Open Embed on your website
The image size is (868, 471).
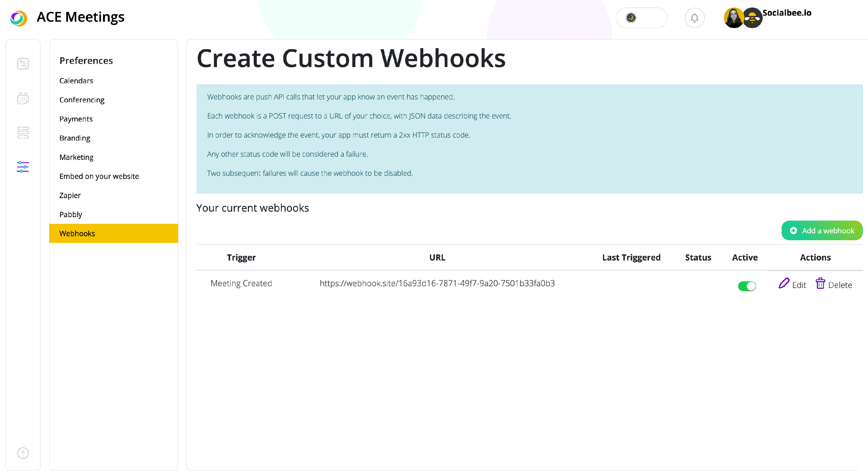99,176
